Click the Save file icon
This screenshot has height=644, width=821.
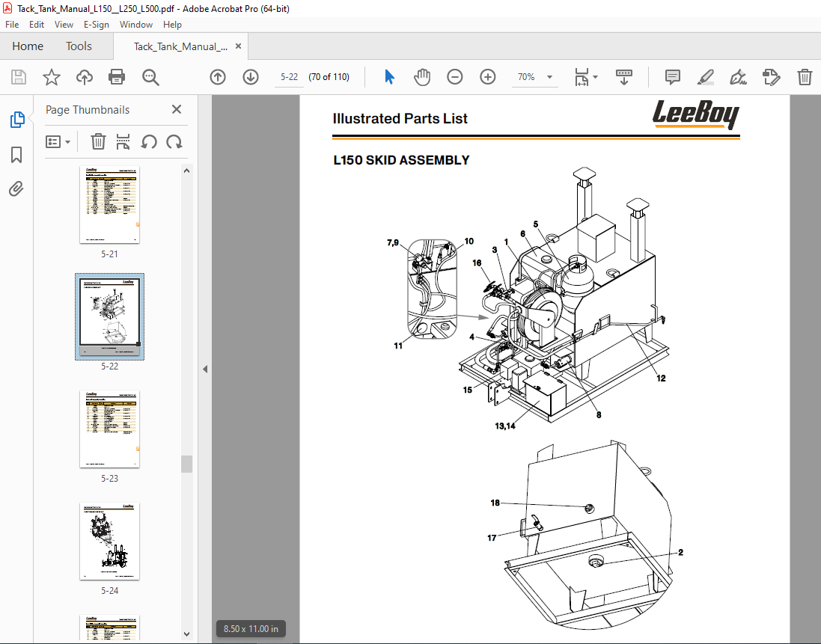coord(19,78)
